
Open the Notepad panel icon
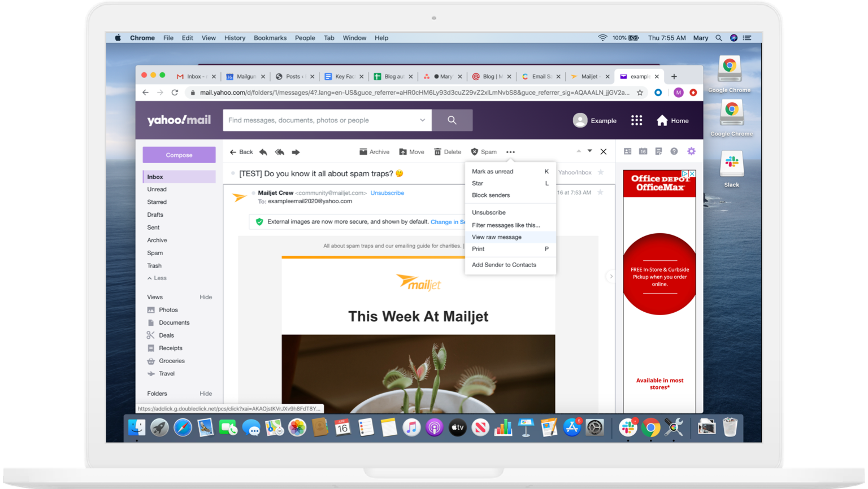click(658, 151)
